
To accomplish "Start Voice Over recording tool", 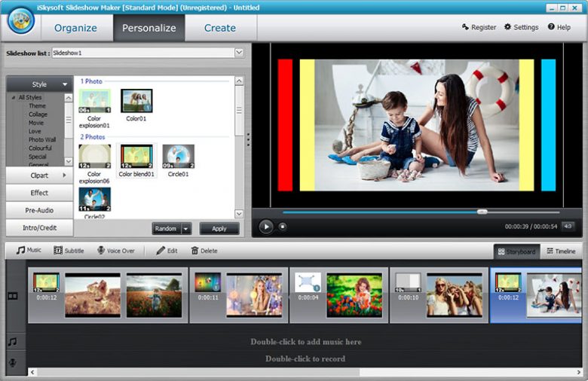I will [x=101, y=251].
